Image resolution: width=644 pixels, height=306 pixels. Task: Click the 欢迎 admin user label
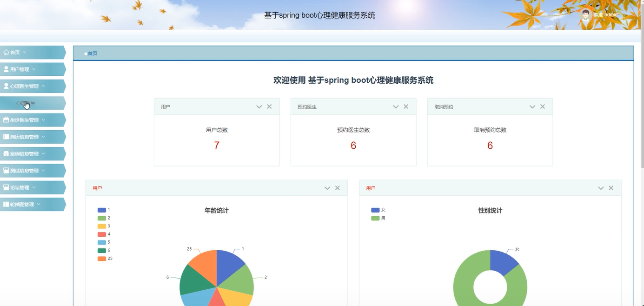tap(605, 15)
